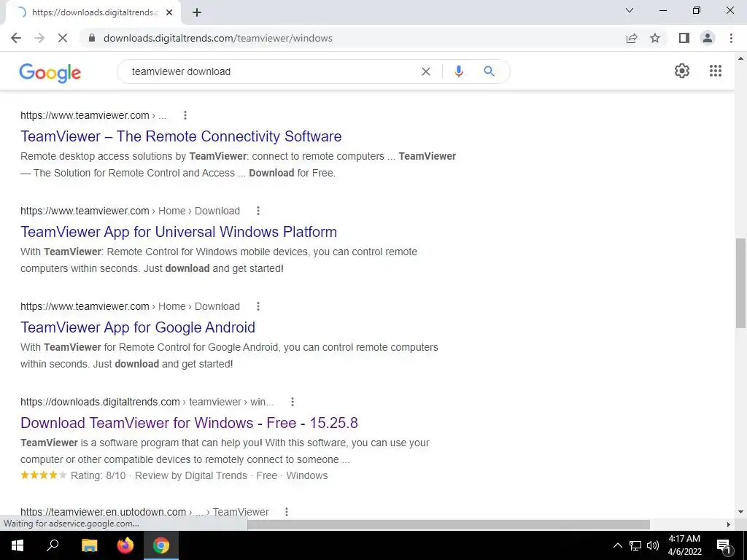The width and height of the screenshot is (747, 560).
Task: Click the downloads.digitaltrends.com result URL
Action: pos(100,402)
